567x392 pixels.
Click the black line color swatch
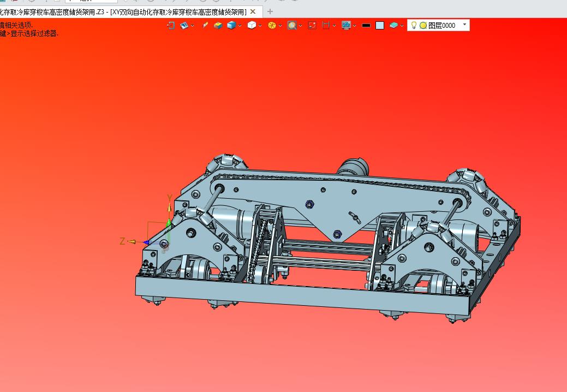(366, 25)
